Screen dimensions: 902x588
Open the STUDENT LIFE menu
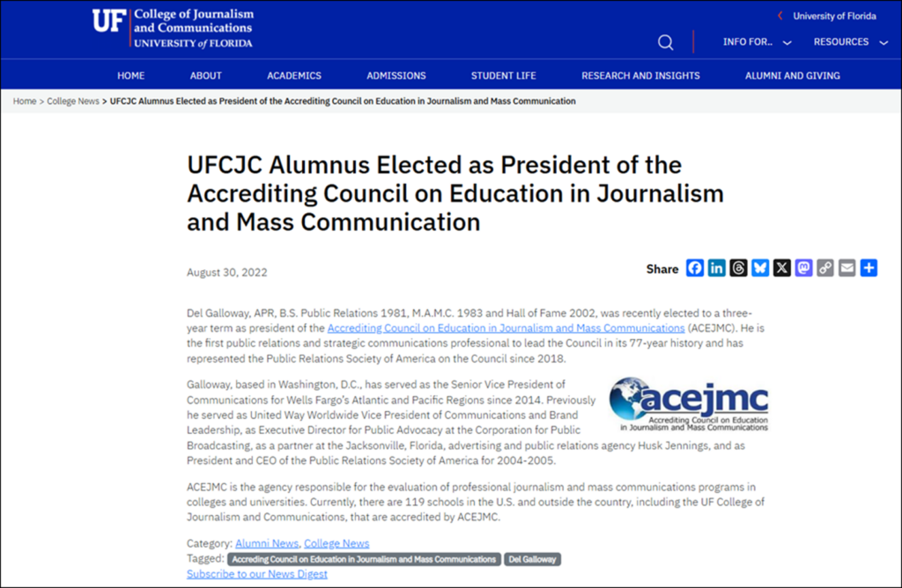point(503,76)
